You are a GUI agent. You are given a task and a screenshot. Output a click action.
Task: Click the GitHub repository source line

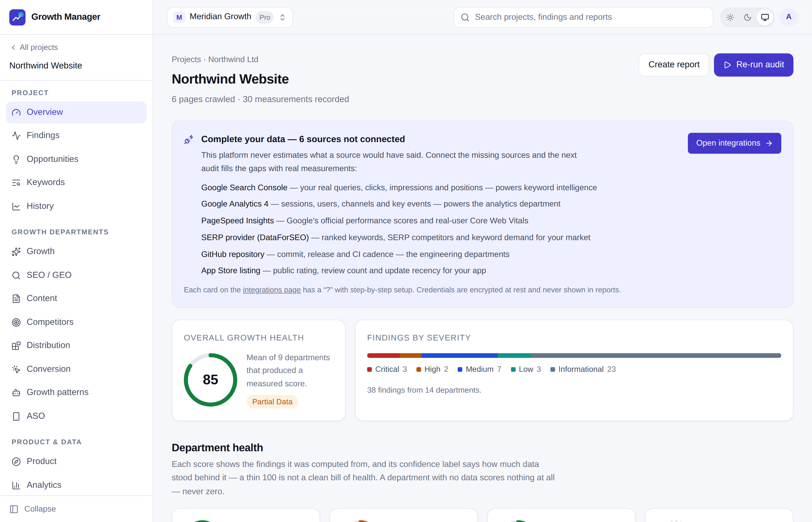pyautogui.click(x=355, y=255)
